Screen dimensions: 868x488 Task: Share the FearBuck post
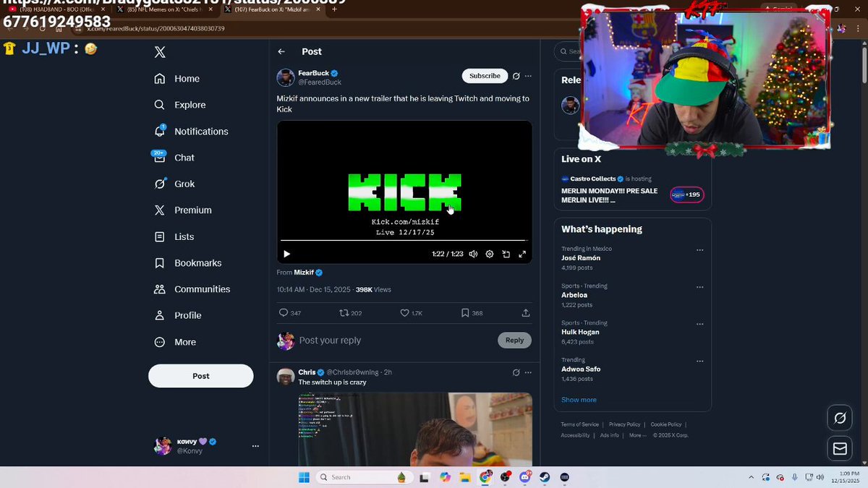(x=526, y=313)
